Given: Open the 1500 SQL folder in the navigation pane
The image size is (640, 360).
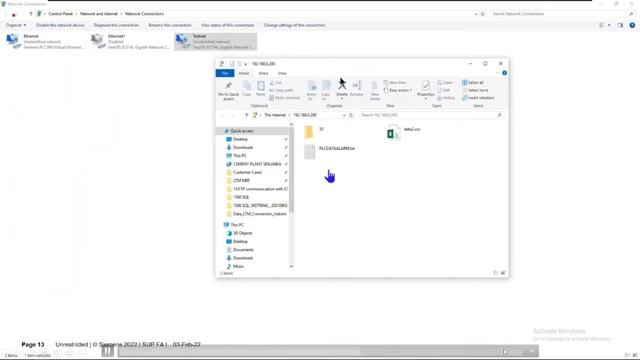Looking at the screenshot, I should pos(241,197).
